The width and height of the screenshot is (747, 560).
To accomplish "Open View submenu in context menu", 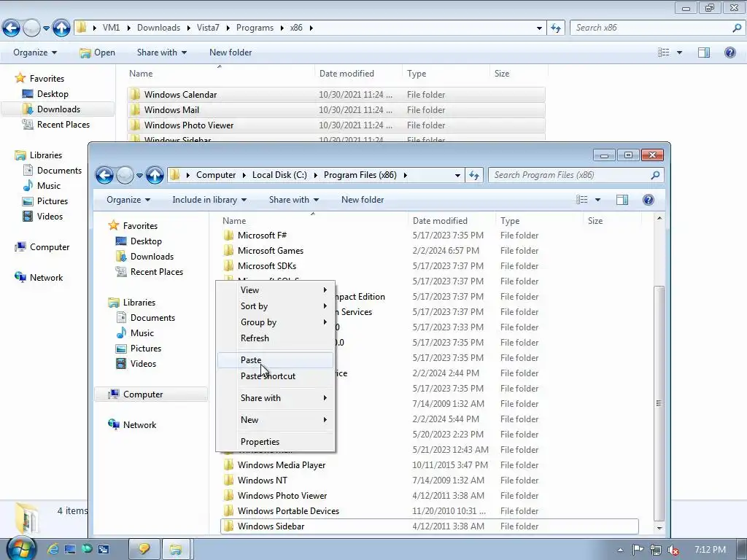I will [x=275, y=290].
